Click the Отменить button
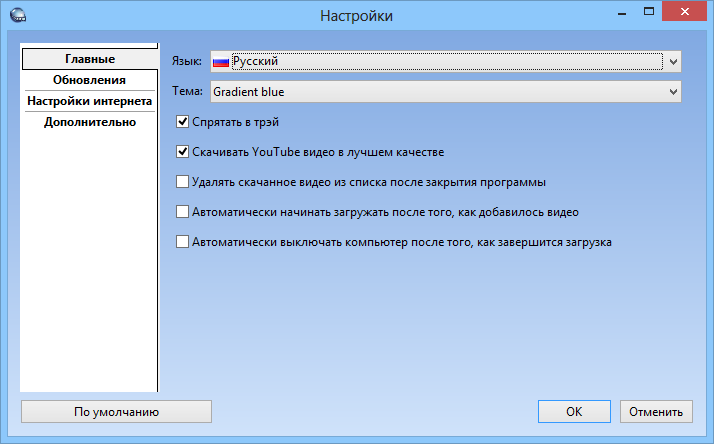This screenshot has height=444, width=714. [656, 412]
